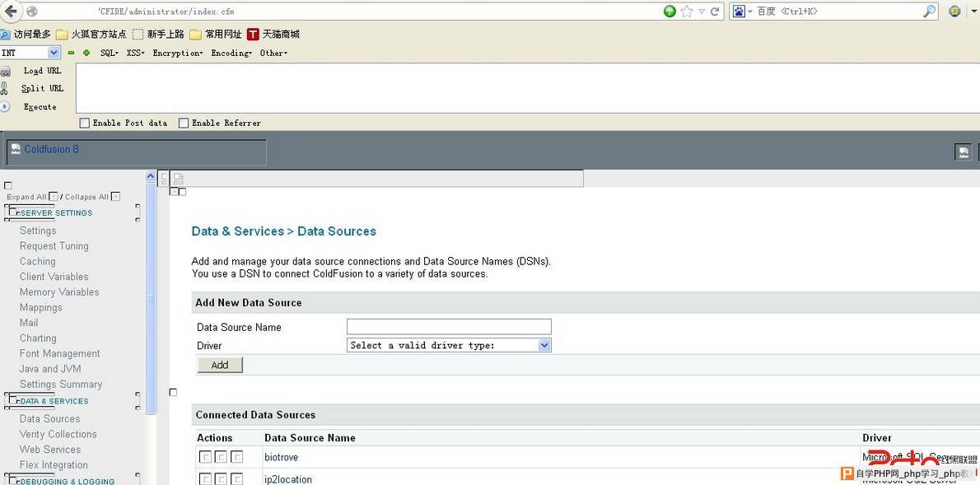Bookmark this page with the star icon

click(687, 12)
